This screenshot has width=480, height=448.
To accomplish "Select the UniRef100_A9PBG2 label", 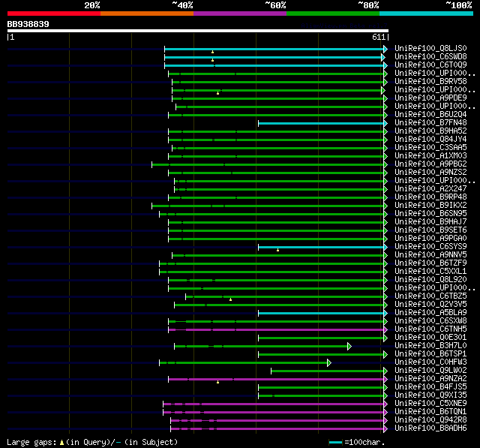I will [x=430, y=164].
